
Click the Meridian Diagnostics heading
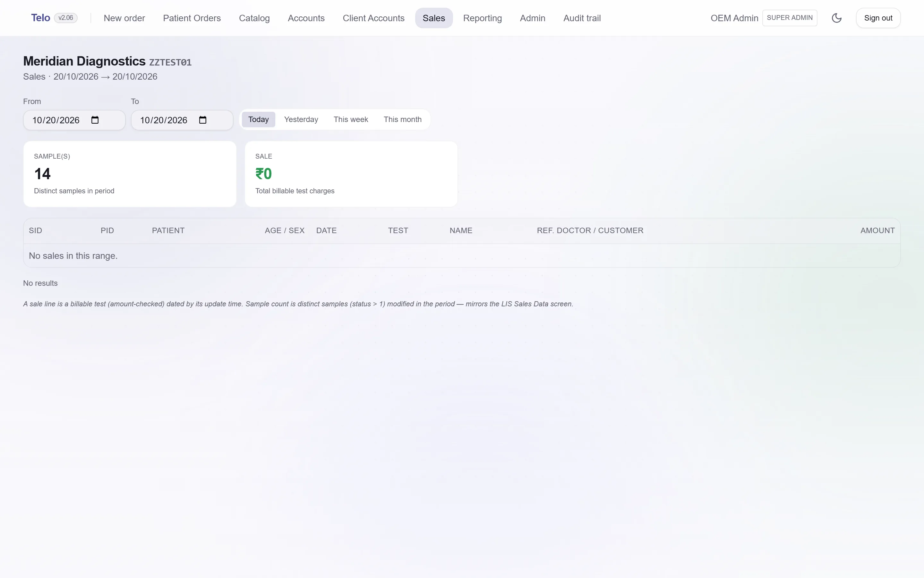[x=84, y=61]
